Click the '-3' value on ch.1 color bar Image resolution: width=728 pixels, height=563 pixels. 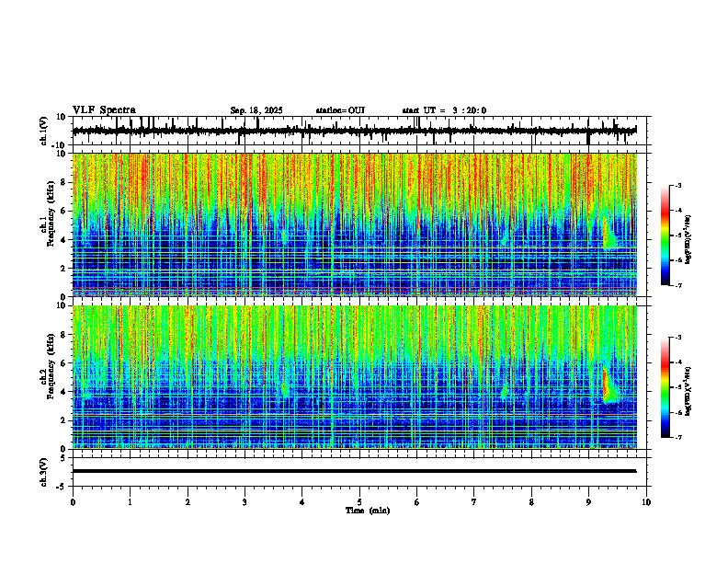tap(677, 185)
